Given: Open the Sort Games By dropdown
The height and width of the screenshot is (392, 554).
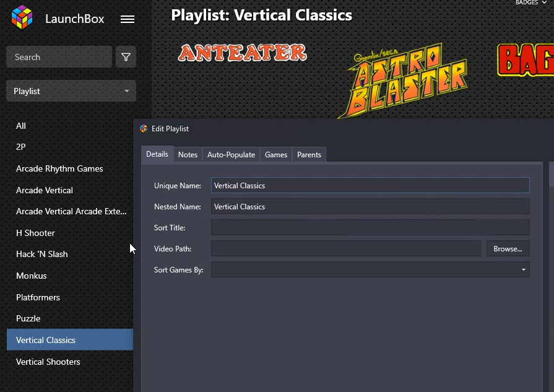Looking at the screenshot, I should pyautogui.click(x=370, y=270).
